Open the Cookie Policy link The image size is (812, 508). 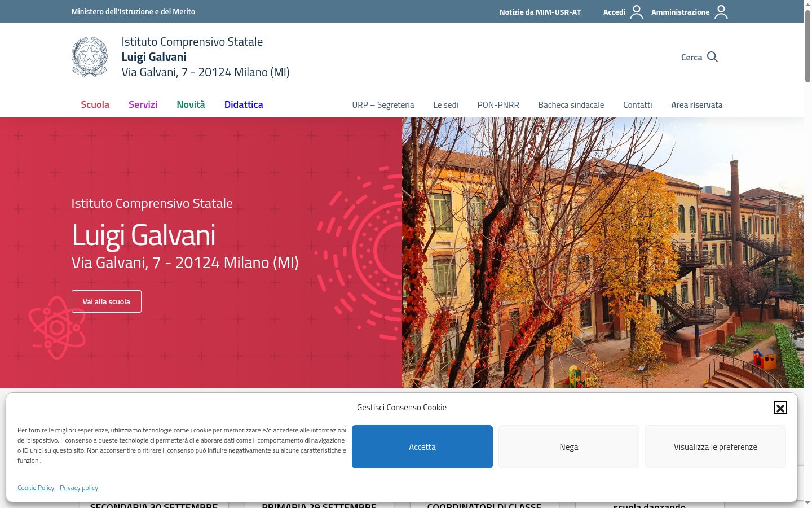tap(36, 488)
